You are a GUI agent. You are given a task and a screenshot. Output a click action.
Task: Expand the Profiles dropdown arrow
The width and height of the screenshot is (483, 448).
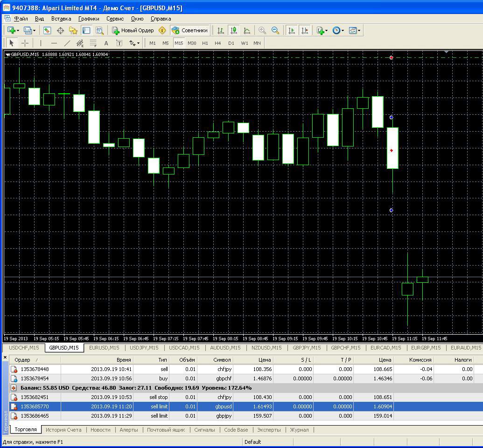click(34, 30)
